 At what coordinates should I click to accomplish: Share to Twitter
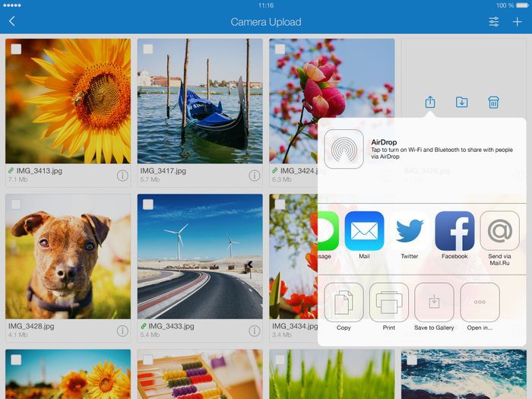[x=410, y=231]
